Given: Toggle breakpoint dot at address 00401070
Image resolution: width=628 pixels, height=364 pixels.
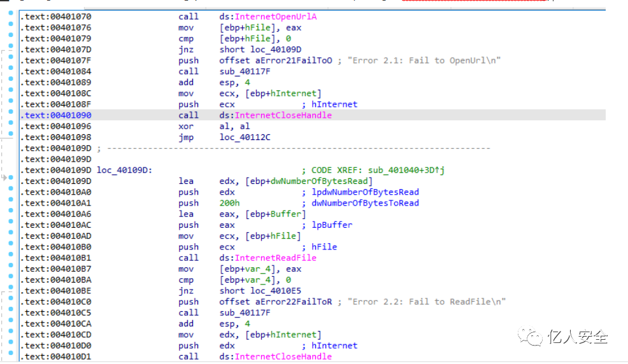Looking at the screenshot, I should click(11, 13).
